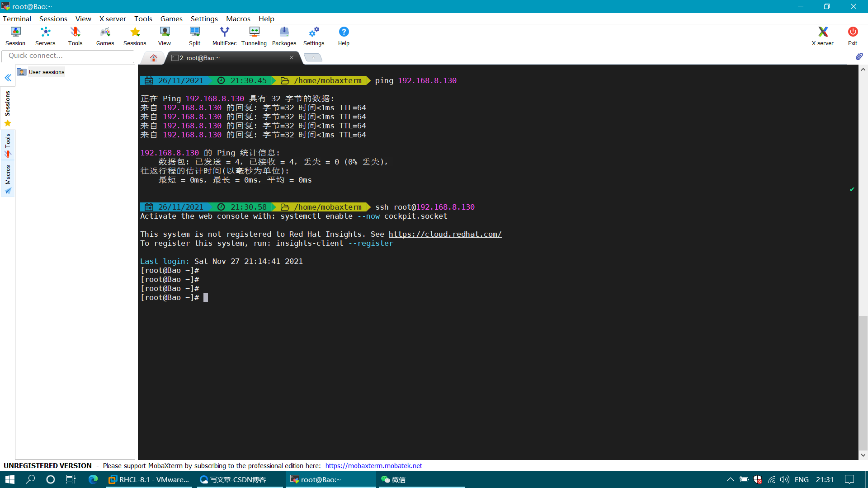Open the Session toolbar icon
The image size is (868, 488).
tap(15, 36)
